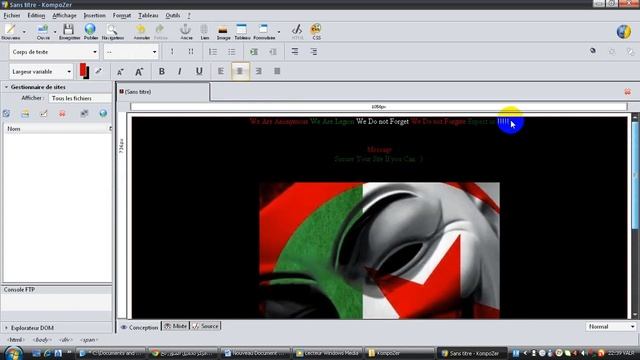Viewport: 640px width, 360px height.
Task: Click the globe icon in site manager toolbar
Action: (103, 114)
